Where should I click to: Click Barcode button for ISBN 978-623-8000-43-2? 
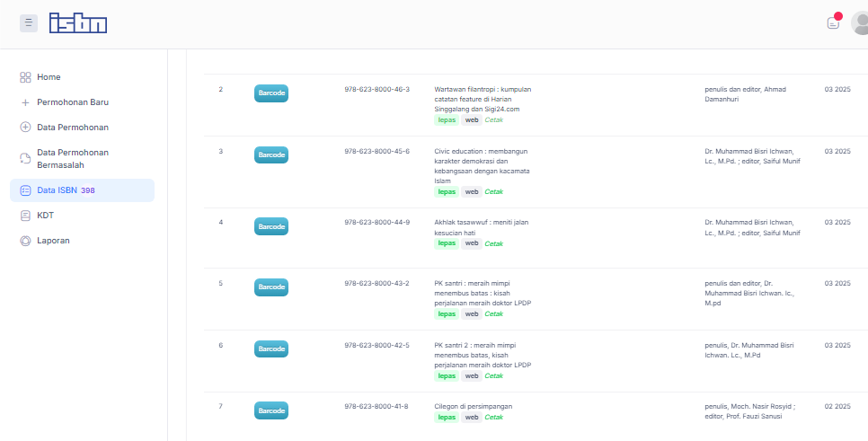(270, 287)
